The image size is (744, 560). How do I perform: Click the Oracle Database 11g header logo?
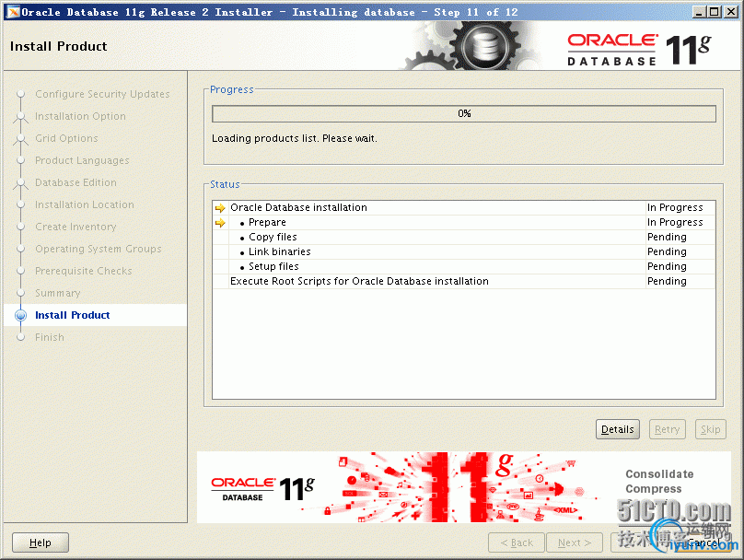[639, 50]
